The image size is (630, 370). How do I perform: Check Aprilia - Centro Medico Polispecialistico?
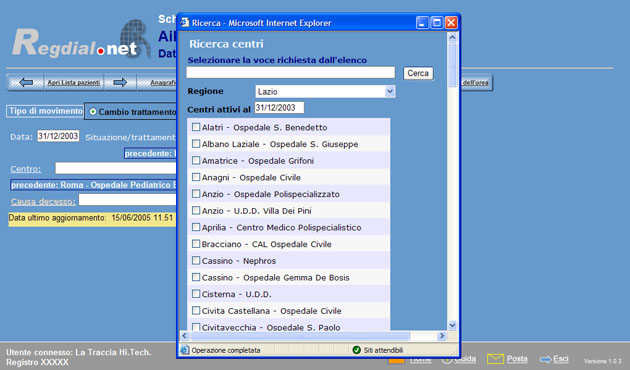point(196,227)
